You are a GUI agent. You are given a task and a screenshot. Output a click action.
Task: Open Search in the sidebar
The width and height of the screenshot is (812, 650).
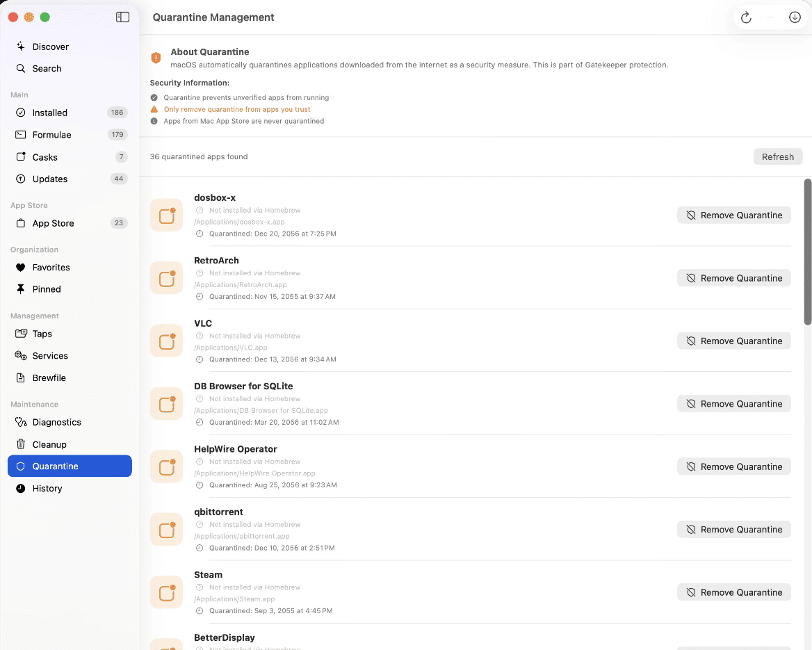pyautogui.click(x=47, y=69)
